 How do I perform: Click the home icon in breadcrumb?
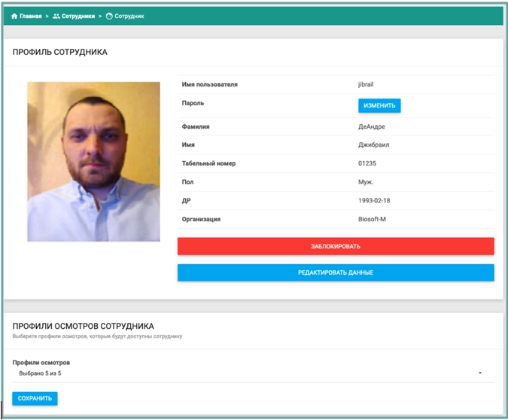[x=14, y=17]
